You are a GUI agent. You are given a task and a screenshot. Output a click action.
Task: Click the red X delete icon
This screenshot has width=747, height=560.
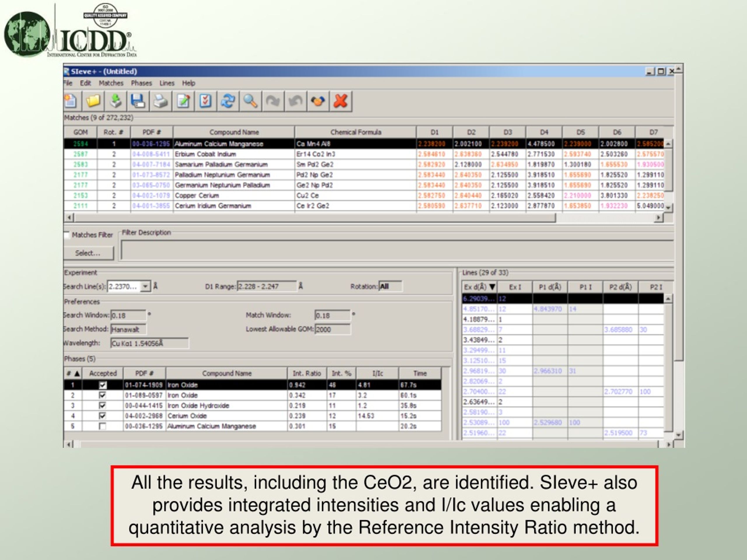(x=341, y=101)
